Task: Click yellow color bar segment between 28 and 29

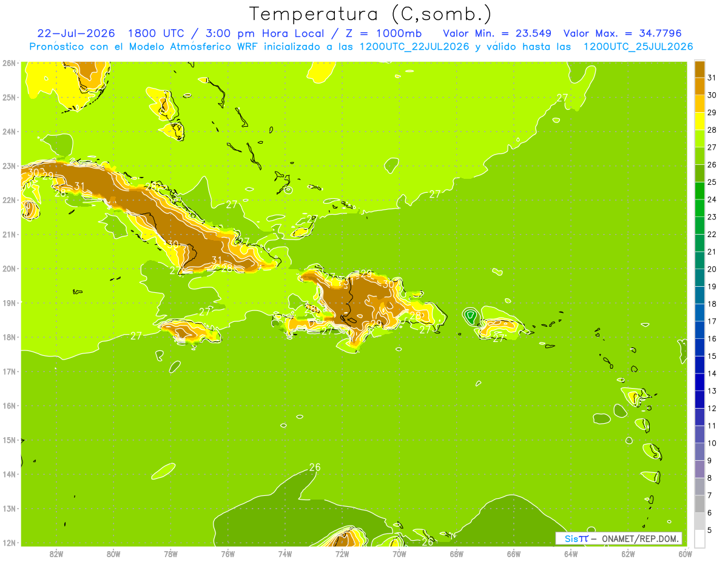Action: coord(699,121)
